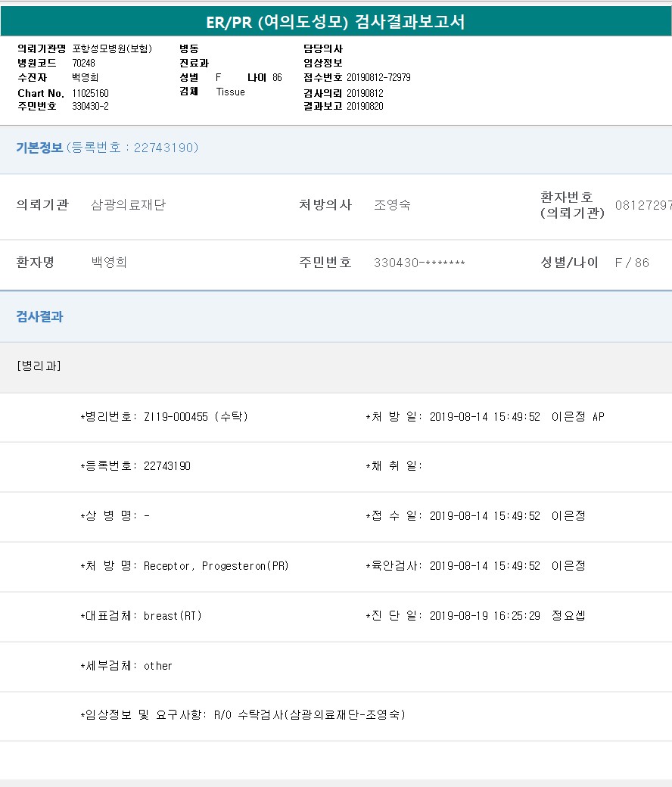Select main specimen breast(RT)
Viewport: 672px width, 787px height.
click(x=173, y=616)
